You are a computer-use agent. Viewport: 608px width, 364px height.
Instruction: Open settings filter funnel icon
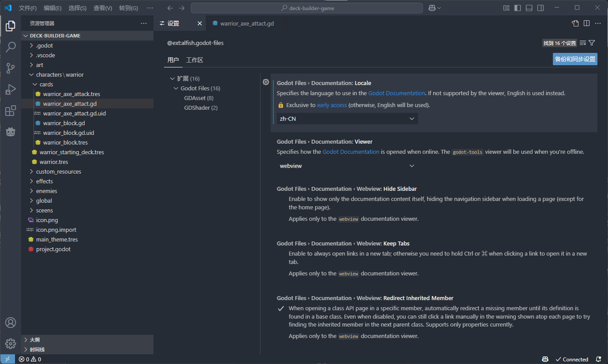(x=592, y=43)
